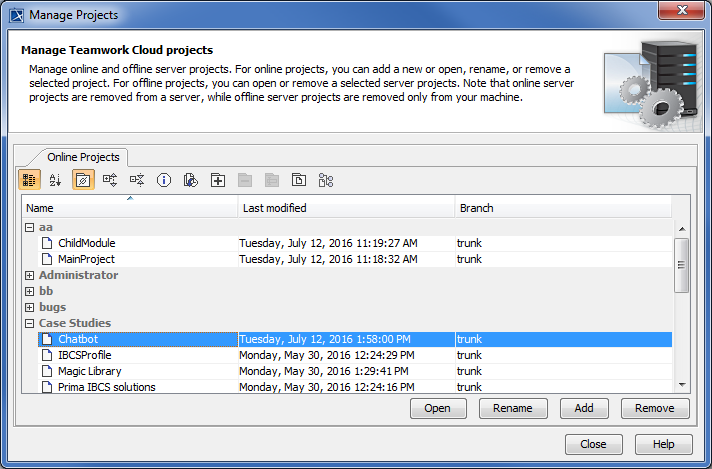Collapse the 'aa' category

30,227
